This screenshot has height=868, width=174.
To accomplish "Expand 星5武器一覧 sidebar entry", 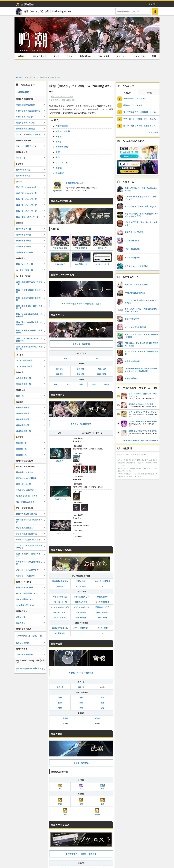I will [30, 443].
